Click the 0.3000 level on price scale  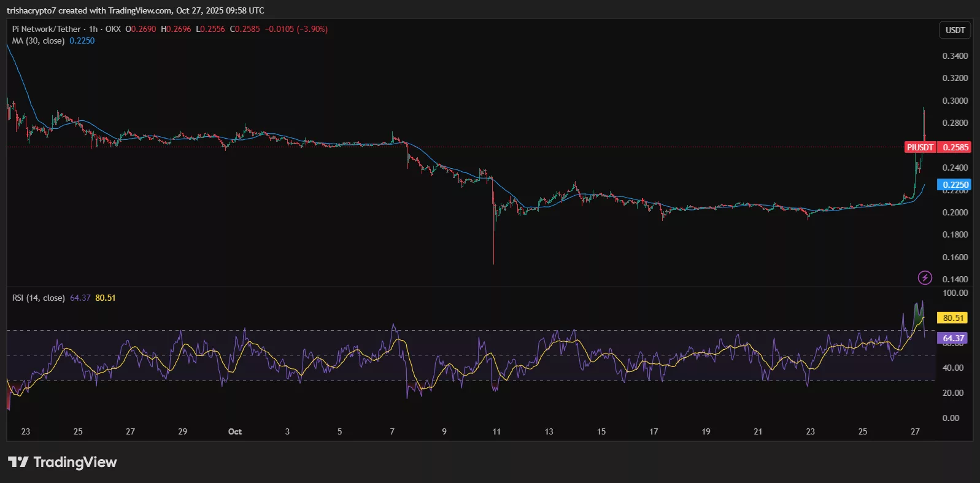point(955,101)
